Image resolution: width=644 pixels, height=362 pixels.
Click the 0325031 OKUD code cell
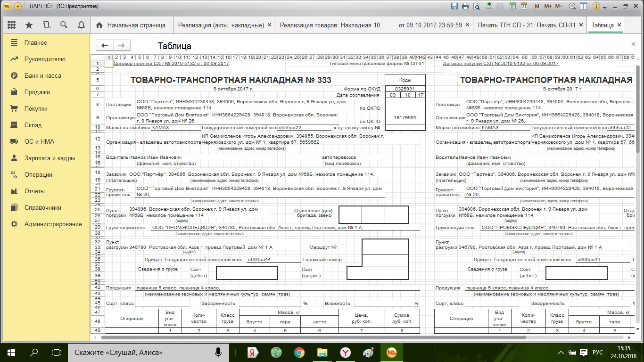(x=405, y=88)
